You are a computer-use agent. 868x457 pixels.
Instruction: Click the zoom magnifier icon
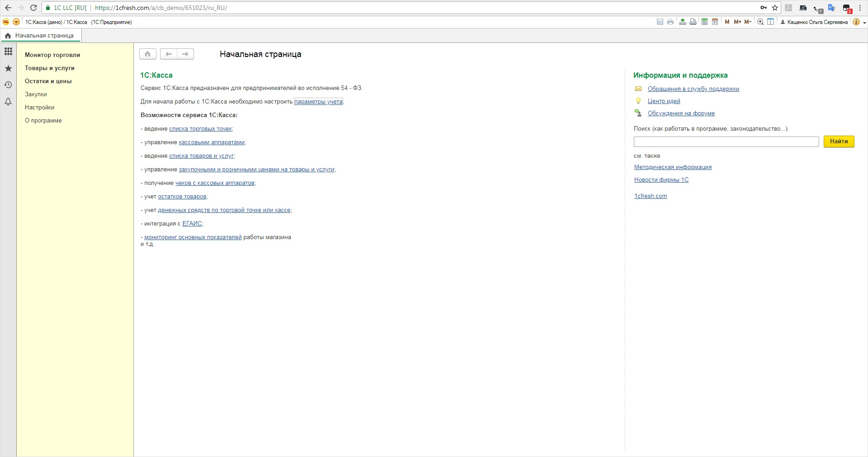pyautogui.click(x=760, y=22)
